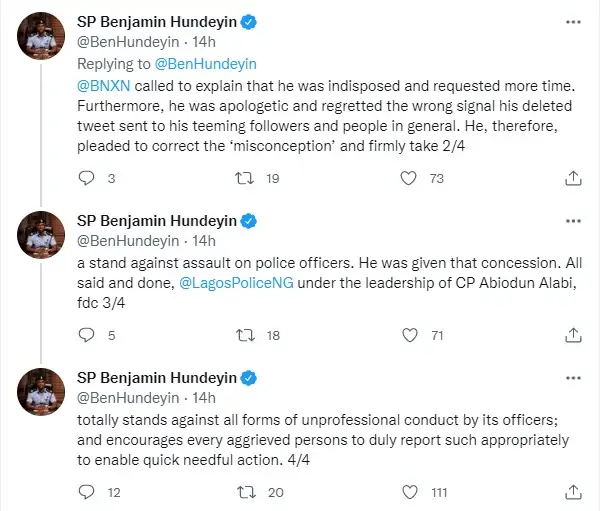Like the tweet ending 4/4

click(407, 492)
